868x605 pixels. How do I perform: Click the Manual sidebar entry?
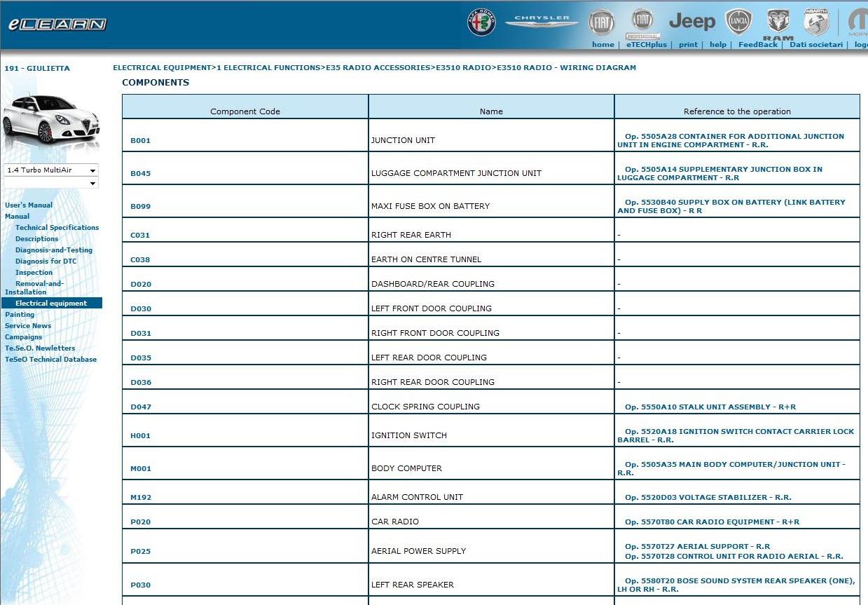18,217
